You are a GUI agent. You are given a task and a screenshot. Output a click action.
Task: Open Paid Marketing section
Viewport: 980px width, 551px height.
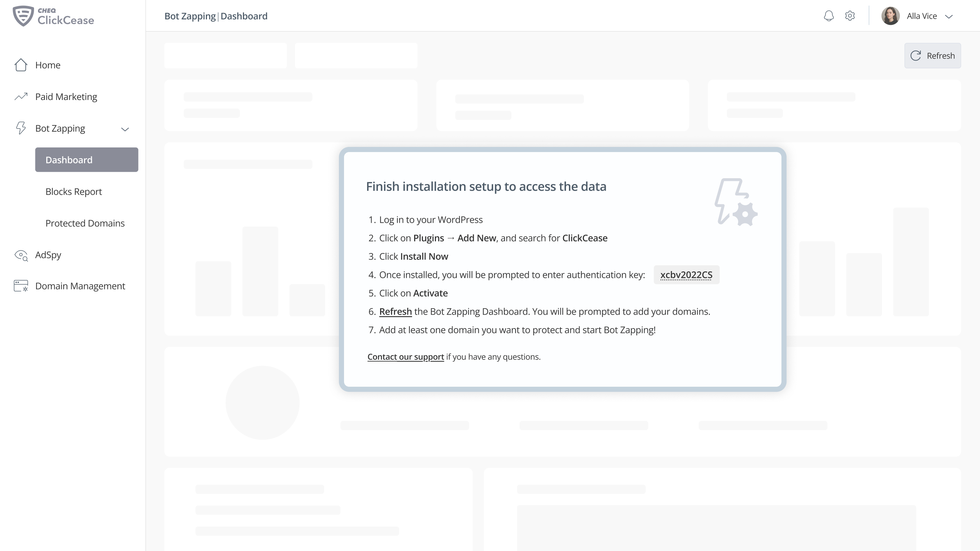click(66, 97)
